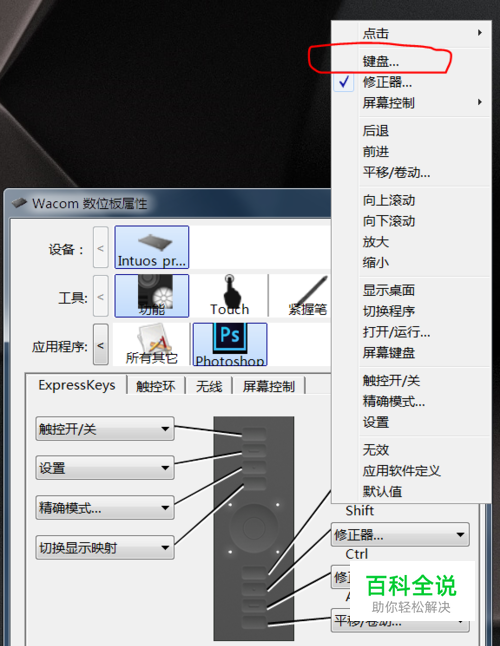Open the 屏幕控制 submenu in menu
Screen dimensions: 500x646
411,103
